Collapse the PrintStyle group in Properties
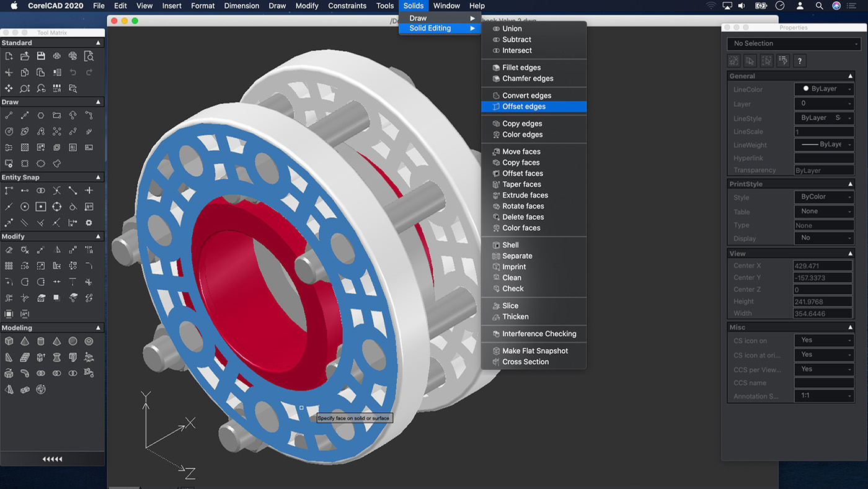Screen dimensions: 868x489 [850, 184]
